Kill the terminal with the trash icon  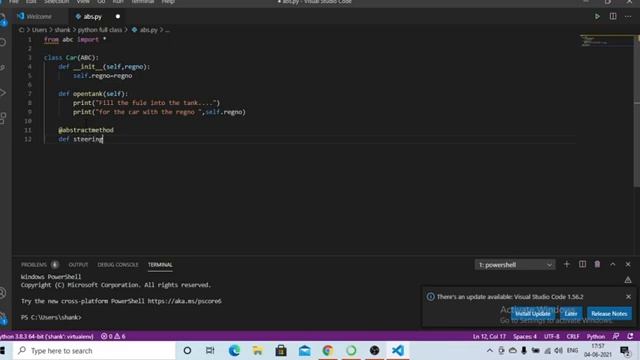(597, 264)
